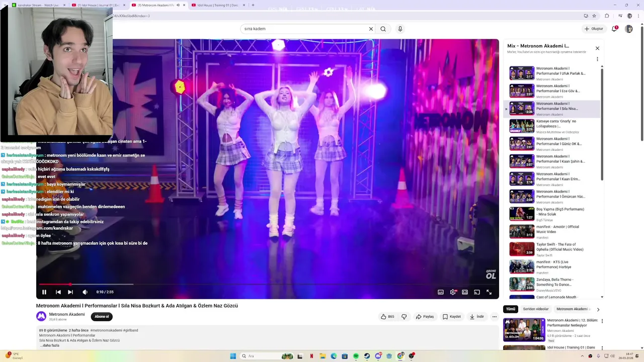The height and width of the screenshot is (362, 644).
Task: Select Kaan Erim performance in playlist
Action: click(552, 179)
